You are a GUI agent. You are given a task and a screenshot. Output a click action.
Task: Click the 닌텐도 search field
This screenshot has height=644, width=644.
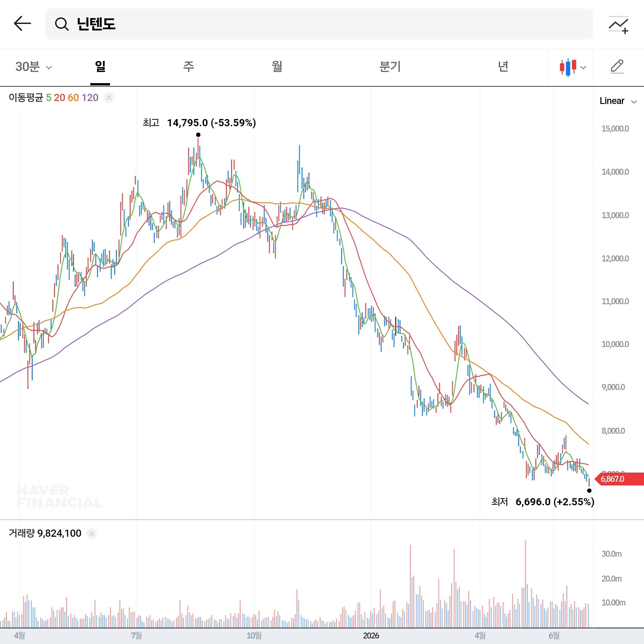point(319,24)
